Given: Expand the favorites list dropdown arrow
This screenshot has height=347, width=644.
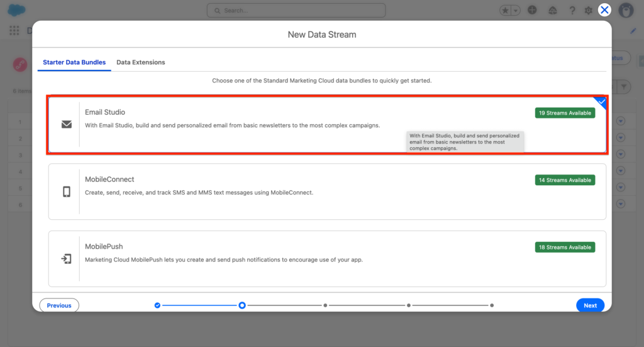Looking at the screenshot, I should click(x=516, y=10).
